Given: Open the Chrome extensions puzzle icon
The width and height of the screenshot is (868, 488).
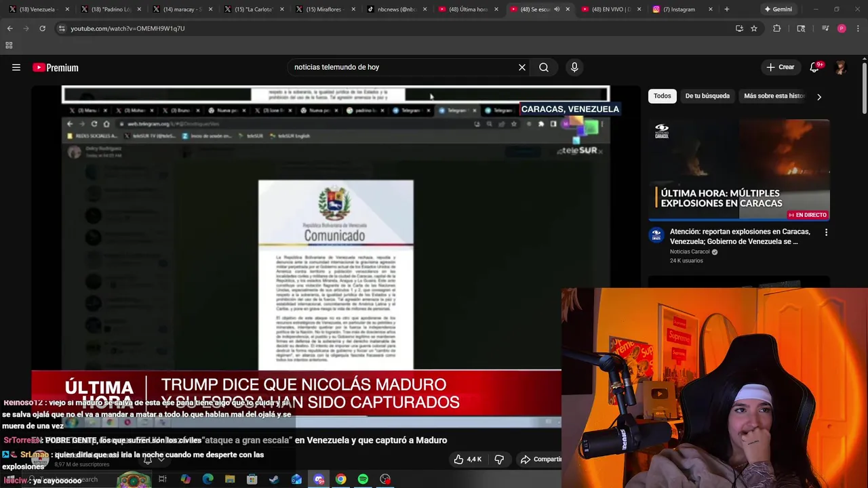Looking at the screenshot, I should pos(777,28).
